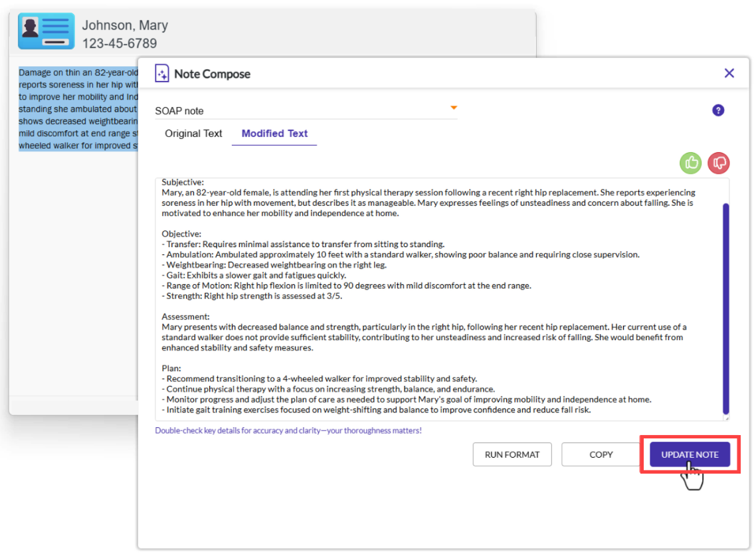Click the note text vertical scrollbar

pos(725,309)
